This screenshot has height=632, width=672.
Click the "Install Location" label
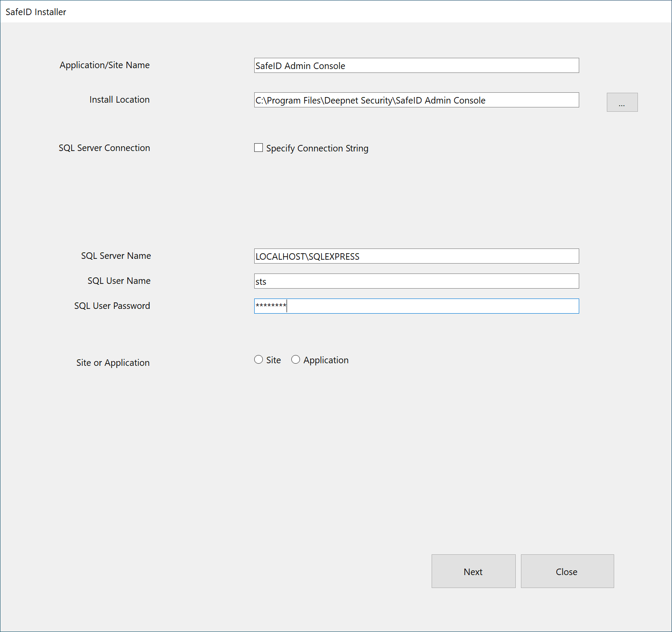click(x=119, y=100)
